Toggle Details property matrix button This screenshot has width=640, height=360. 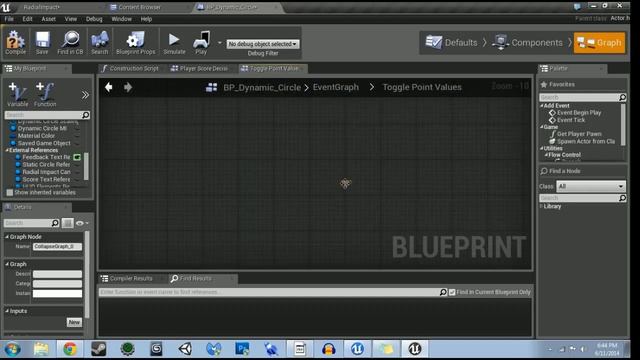click(x=68, y=223)
